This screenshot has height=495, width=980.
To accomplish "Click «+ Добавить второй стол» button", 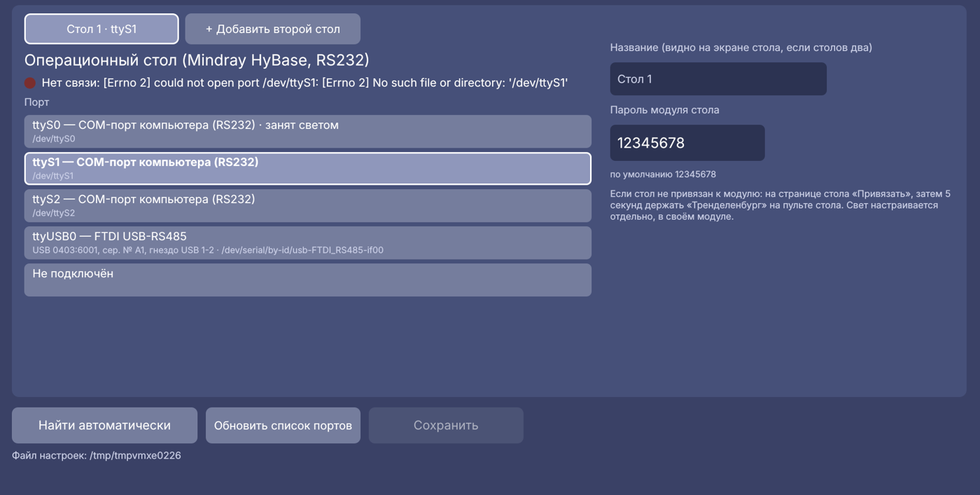I will click(273, 29).
